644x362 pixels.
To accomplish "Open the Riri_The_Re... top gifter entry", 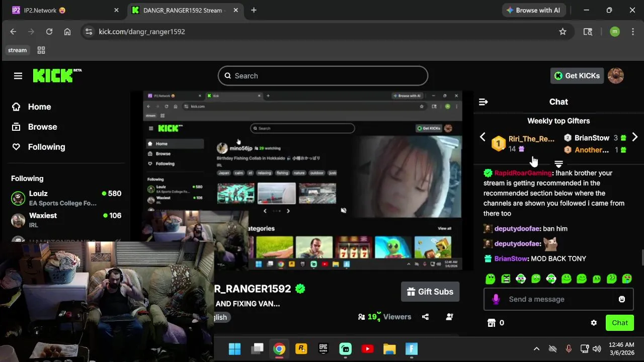I will coord(523,144).
